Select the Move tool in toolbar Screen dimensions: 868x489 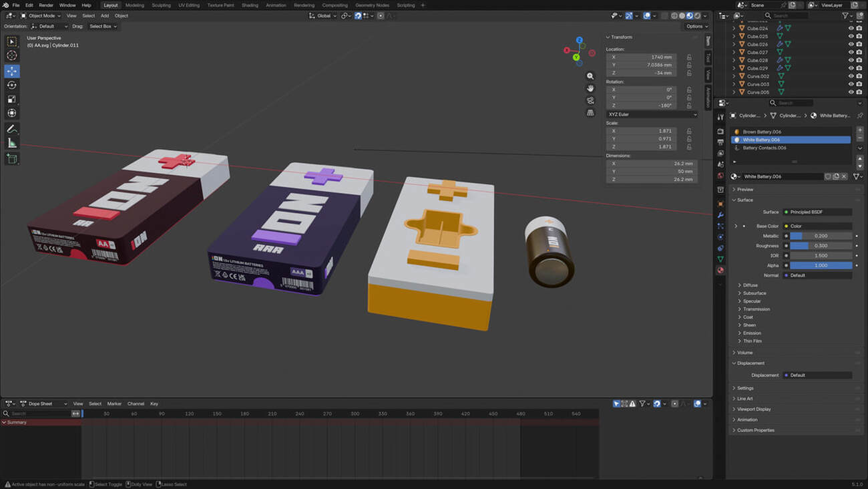point(11,71)
